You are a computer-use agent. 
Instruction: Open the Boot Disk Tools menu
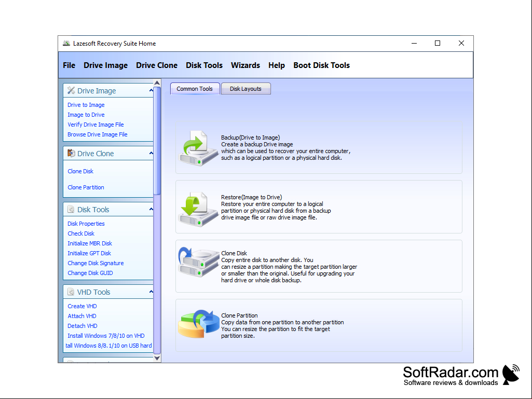[322, 65]
